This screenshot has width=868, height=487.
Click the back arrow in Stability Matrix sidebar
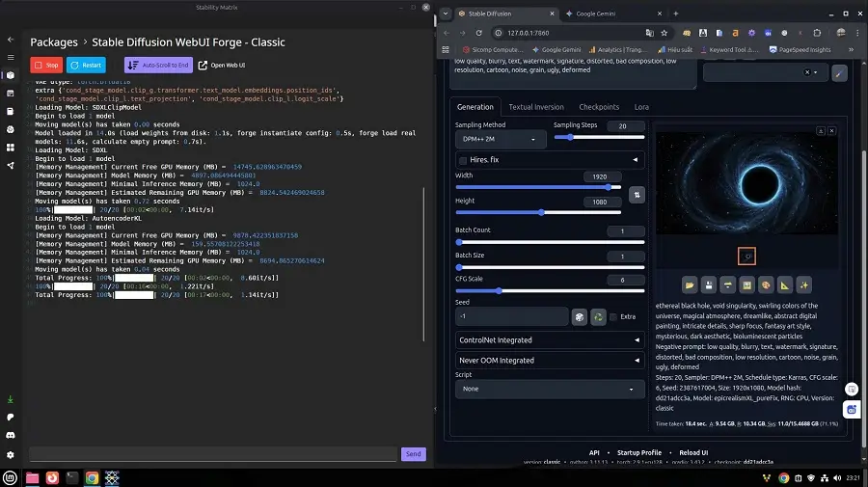pos(10,40)
